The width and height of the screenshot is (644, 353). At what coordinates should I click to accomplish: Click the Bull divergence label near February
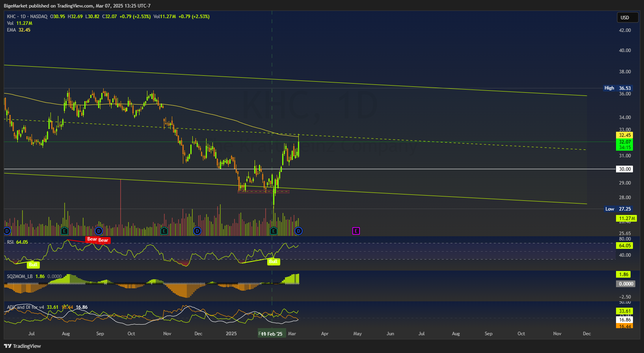point(274,261)
